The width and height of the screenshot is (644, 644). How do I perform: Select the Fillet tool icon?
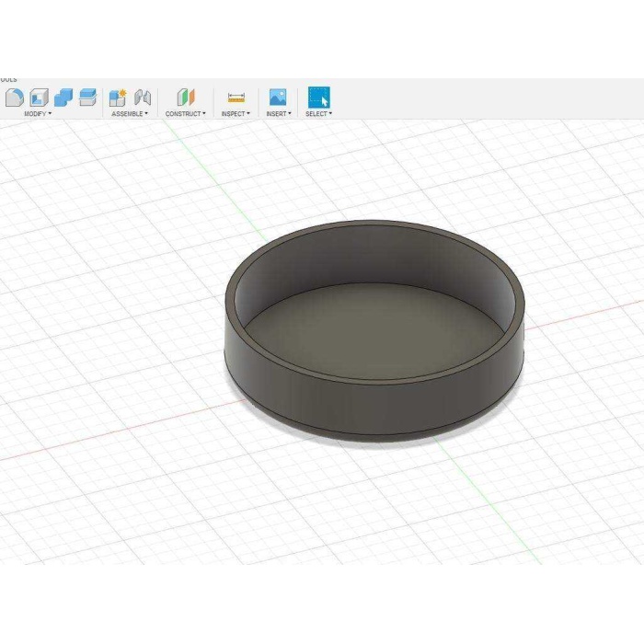pyautogui.click(x=15, y=98)
